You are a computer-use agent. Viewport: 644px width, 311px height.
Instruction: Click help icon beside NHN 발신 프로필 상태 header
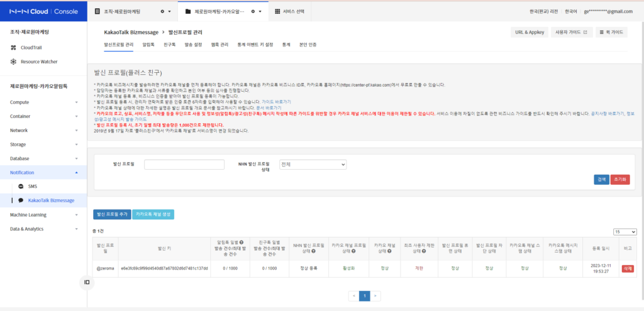(313, 251)
